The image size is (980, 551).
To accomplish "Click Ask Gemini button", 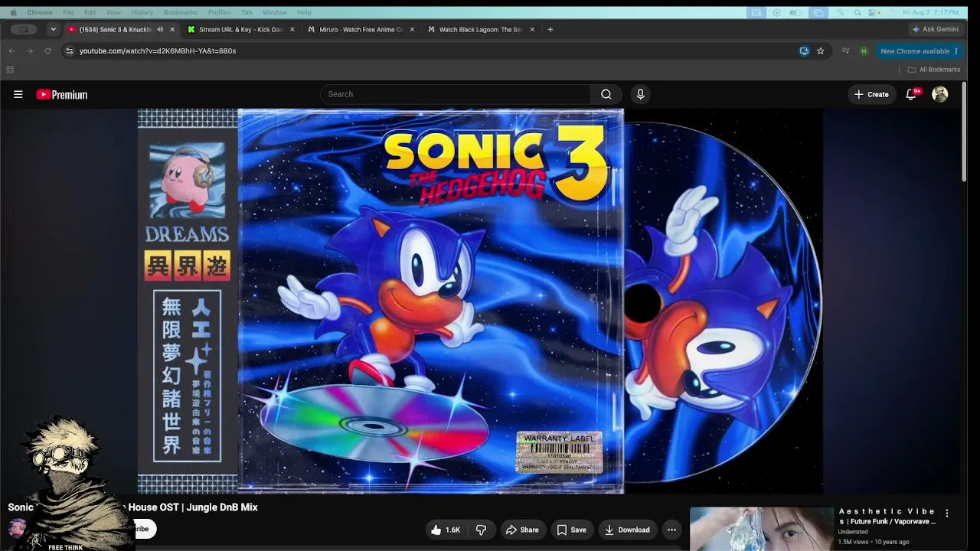I will point(935,29).
